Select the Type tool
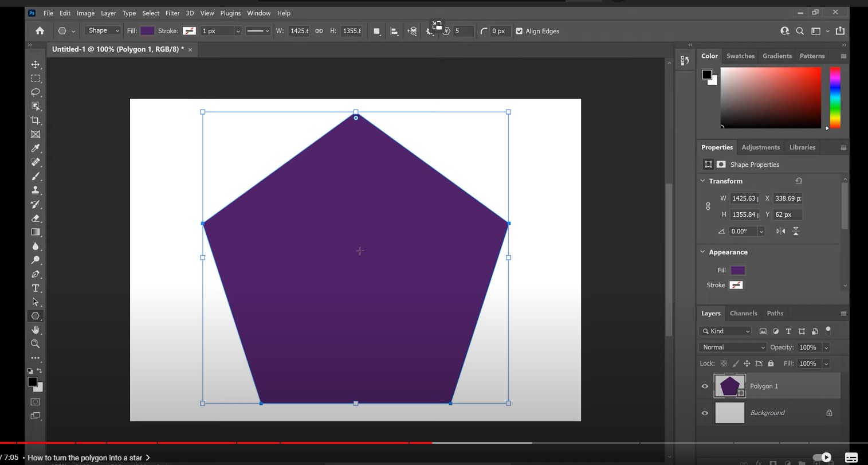 (x=35, y=288)
